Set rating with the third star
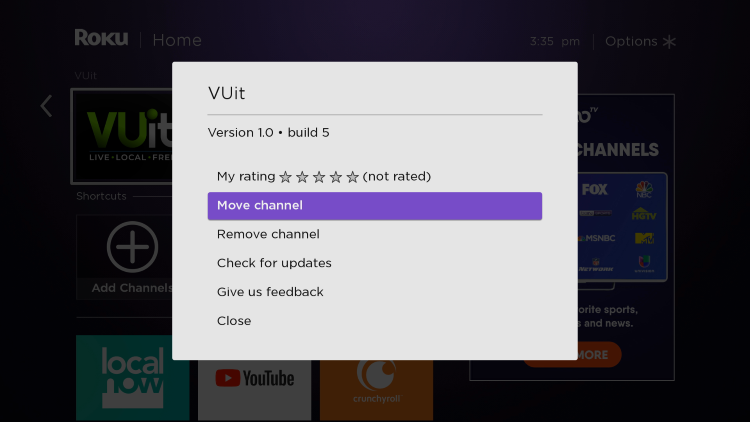 pyautogui.click(x=319, y=177)
